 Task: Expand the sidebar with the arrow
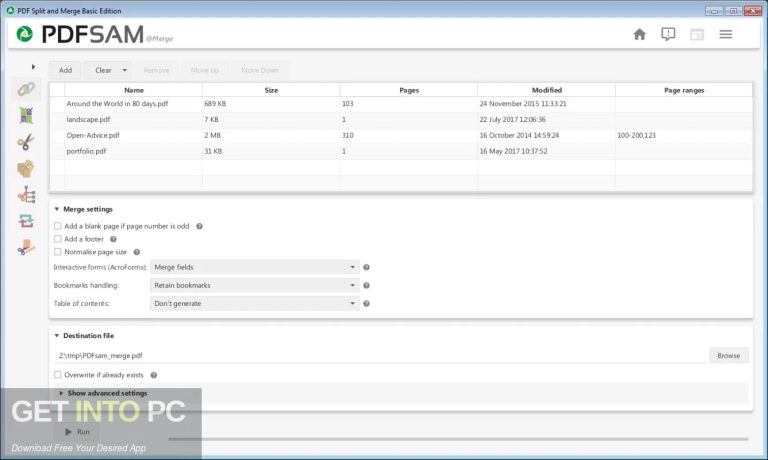33,67
